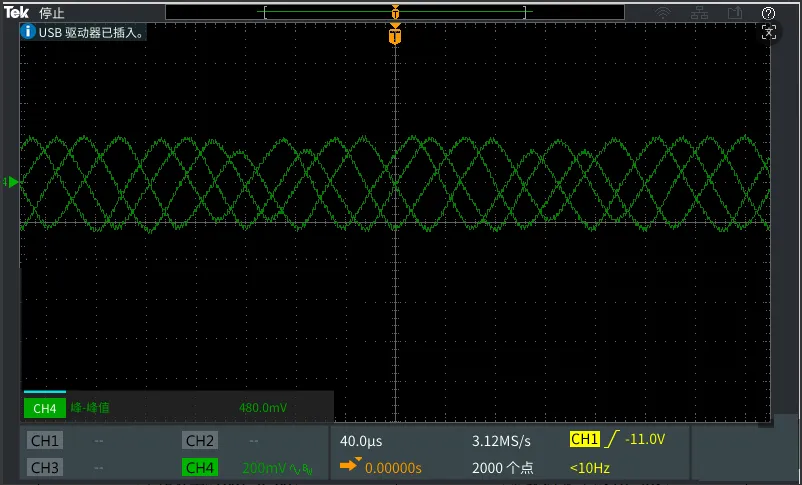Click the Tek logo
Screen dimensions: 802x485
16,12
